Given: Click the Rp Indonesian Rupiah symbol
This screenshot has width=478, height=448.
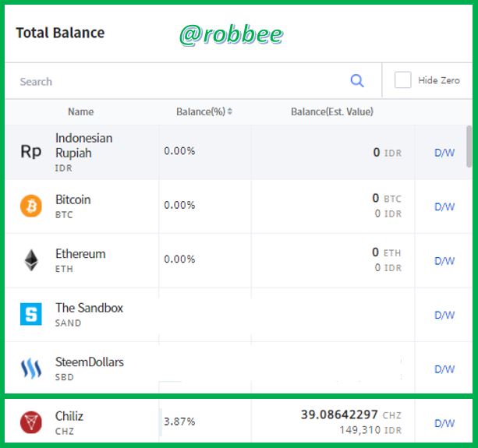Looking at the screenshot, I should tap(30, 151).
